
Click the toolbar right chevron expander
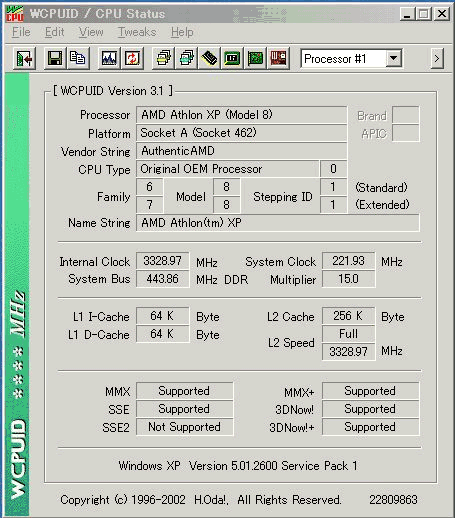click(437, 59)
